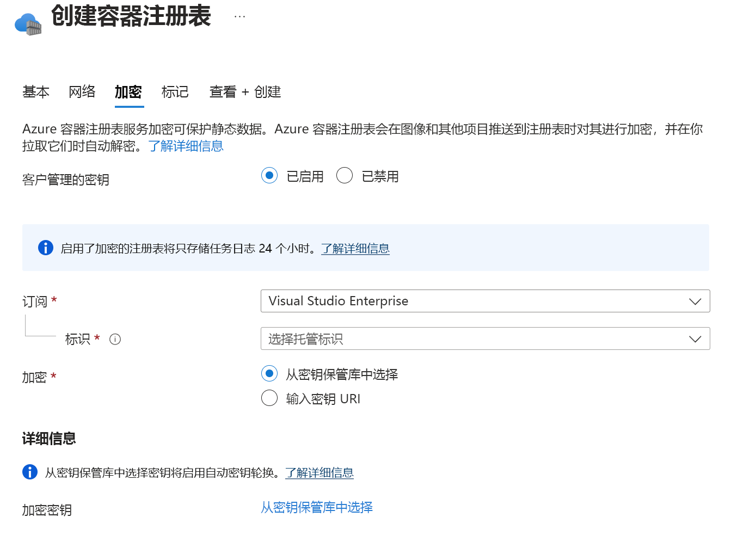
Task: Click the info icon in the key rotation notice
Action: point(29,472)
